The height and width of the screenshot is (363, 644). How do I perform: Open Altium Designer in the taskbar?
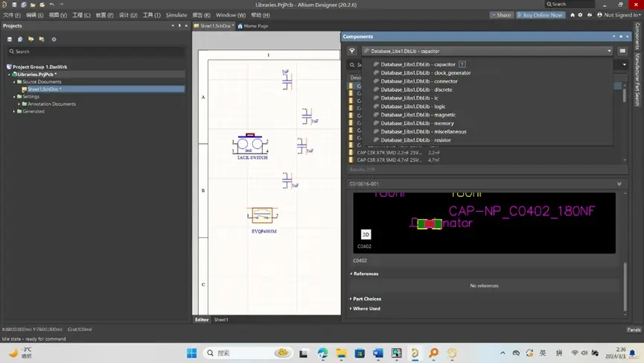(x=415, y=353)
